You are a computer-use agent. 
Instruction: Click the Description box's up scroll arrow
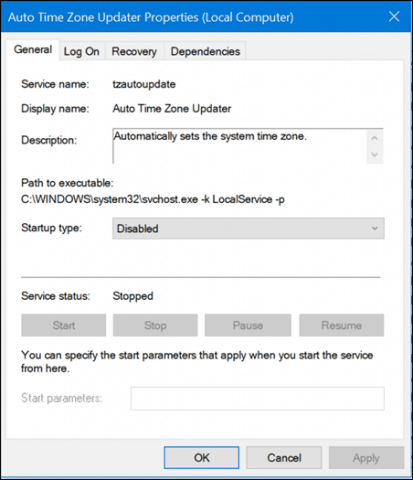[375, 138]
